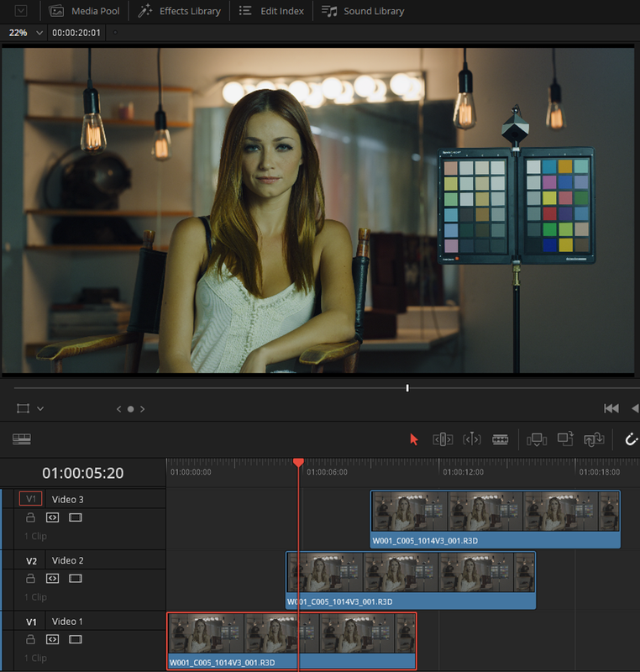Click the Overwrite Clip edit icon

(x=565, y=438)
